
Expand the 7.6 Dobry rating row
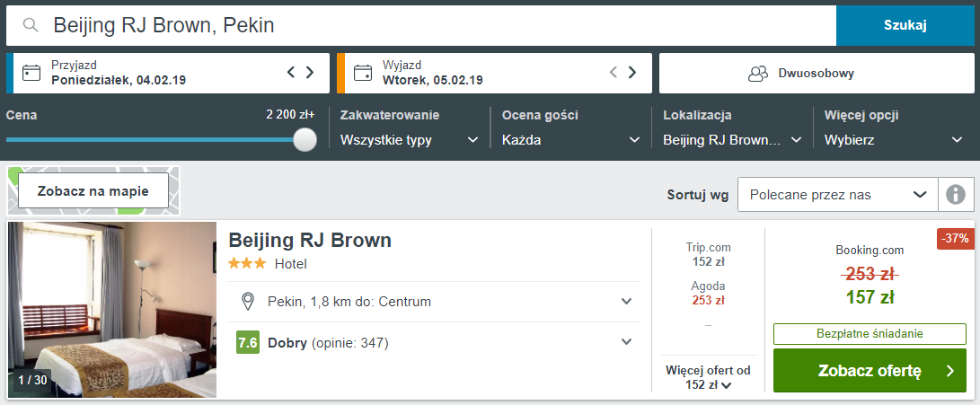[627, 342]
